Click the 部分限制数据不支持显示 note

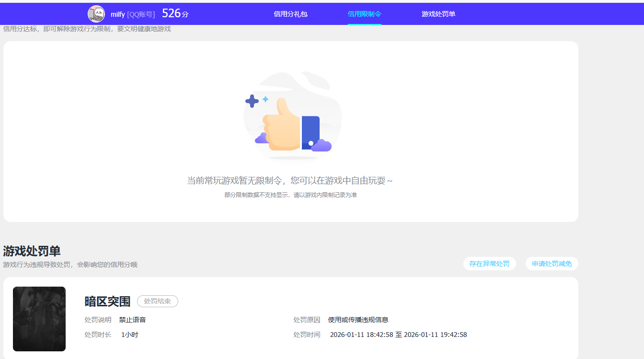click(x=291, y=195)
